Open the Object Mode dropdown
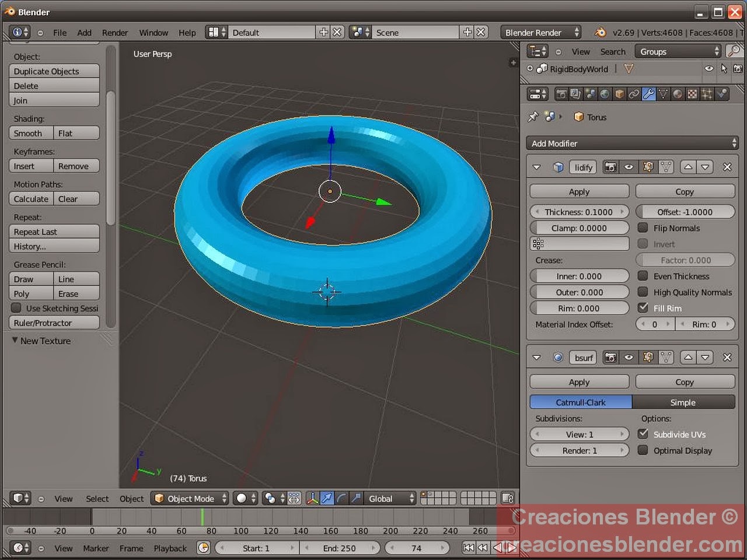The height and width of the screenshot is (560, 747). [190, 498]
